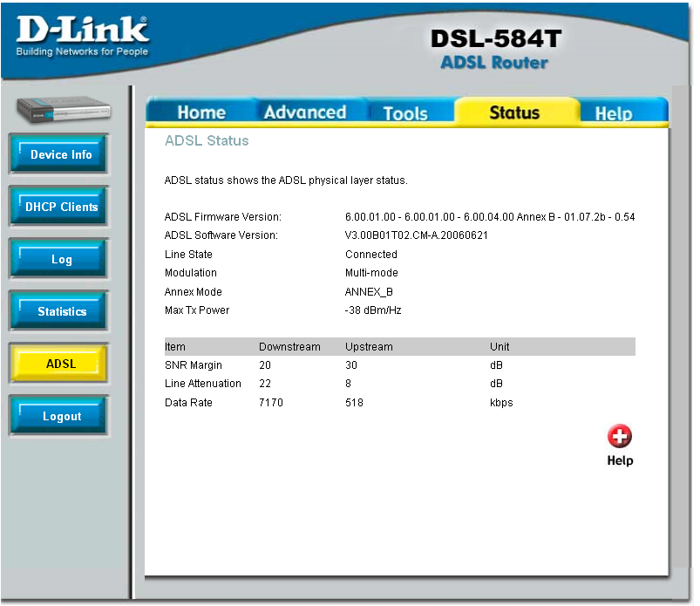Click the Annex Mode value ANNEX_B
This screenshot has height=606, width=700.
tap(369, 291)
